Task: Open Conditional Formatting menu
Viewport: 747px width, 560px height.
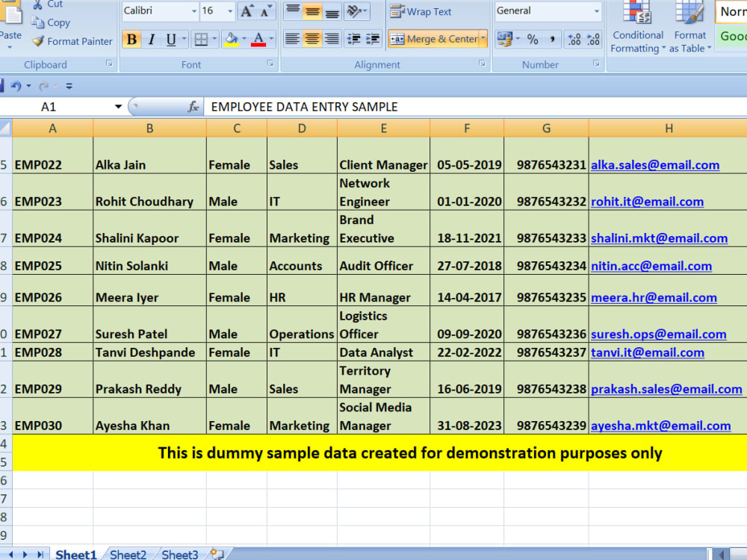Action: tap(638, 28)
